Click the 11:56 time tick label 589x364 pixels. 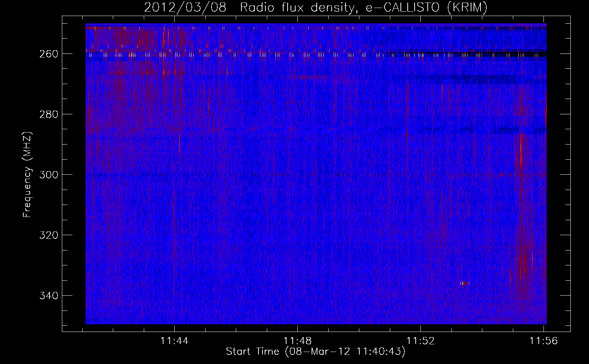pyautogui.click(x=544, y=341)
